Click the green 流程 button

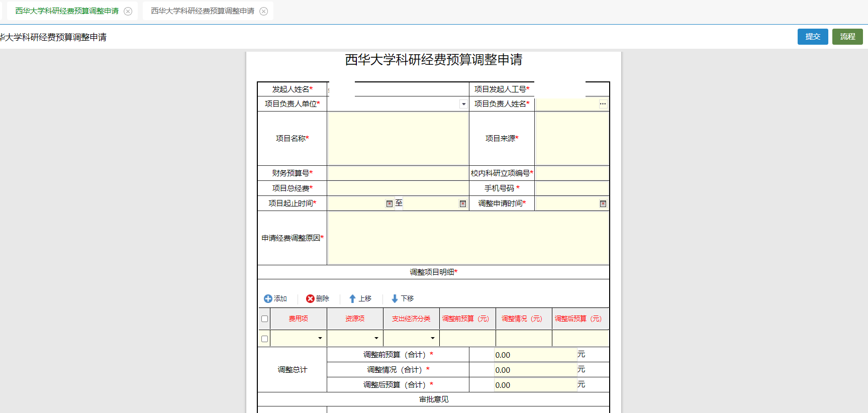pyautogui.click(x=847, y=37)
